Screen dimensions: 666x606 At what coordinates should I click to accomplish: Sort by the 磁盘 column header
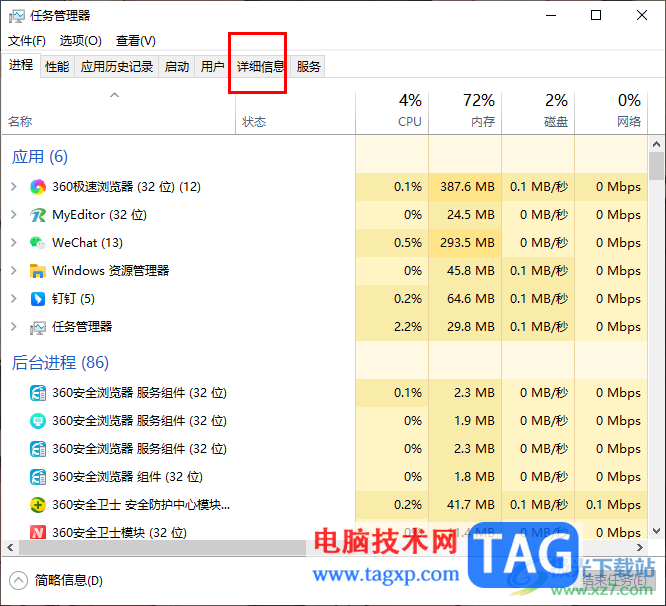pos(538,113)
